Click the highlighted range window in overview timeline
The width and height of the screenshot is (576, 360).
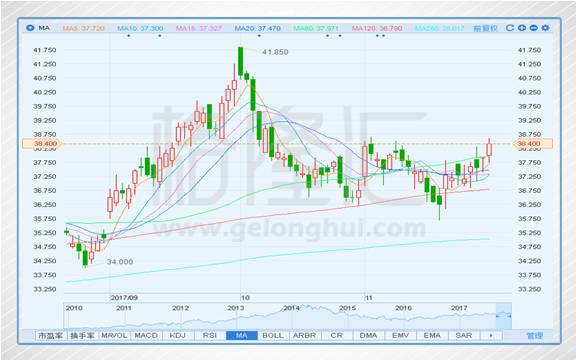tap(504, 316)
